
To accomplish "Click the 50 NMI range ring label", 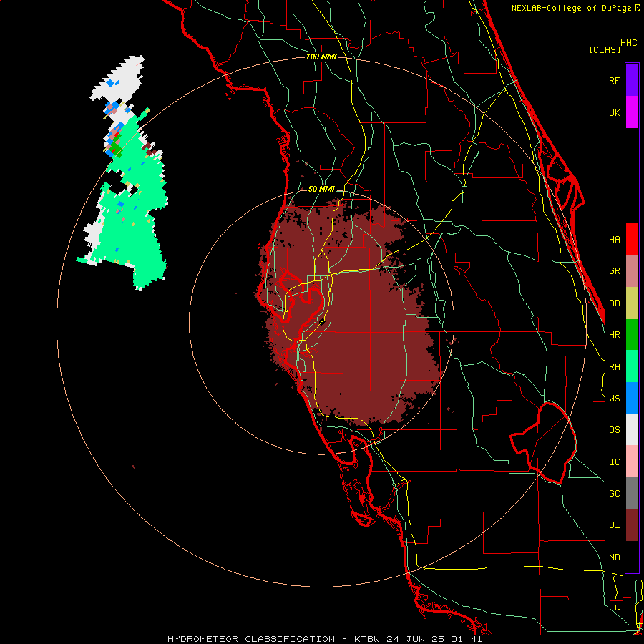I will tap(321, 190).
